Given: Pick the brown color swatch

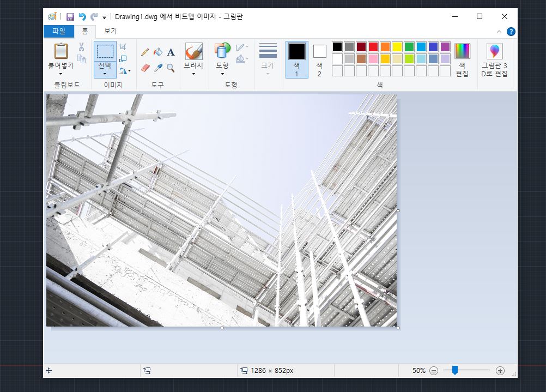Looking at the screenshot, I should click(x=361, y=58).
